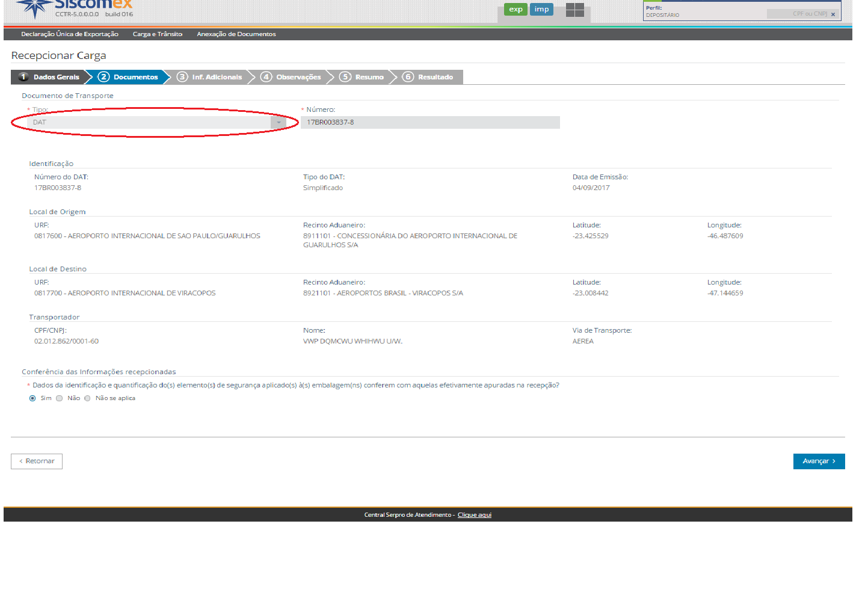Select the Não radio button
Image resolution: width=868 pixels, height=592 pixels.
[x=60, y=398]
